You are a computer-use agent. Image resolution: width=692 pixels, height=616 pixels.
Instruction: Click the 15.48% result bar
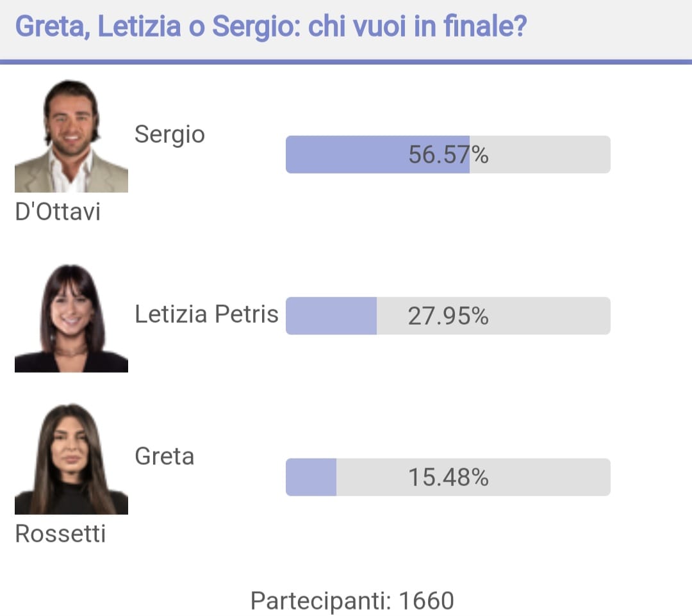pyautogui.click(x=448, y=477)
